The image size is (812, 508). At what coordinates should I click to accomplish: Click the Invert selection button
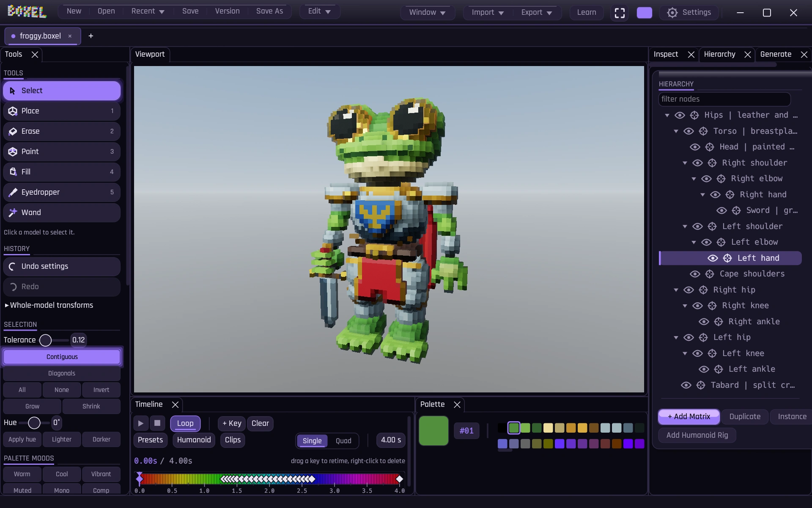coord(101,390)
